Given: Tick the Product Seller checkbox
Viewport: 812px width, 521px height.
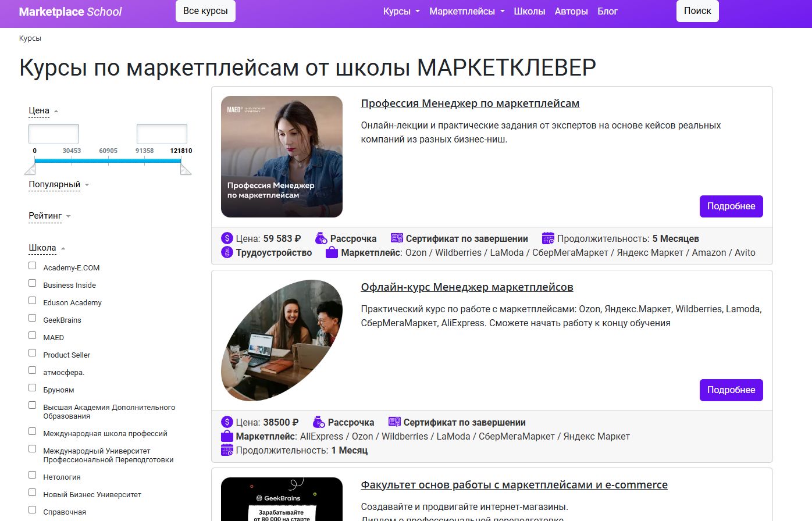Looking at the screenshot, I should pyautogui.click(x=33, y=353).
